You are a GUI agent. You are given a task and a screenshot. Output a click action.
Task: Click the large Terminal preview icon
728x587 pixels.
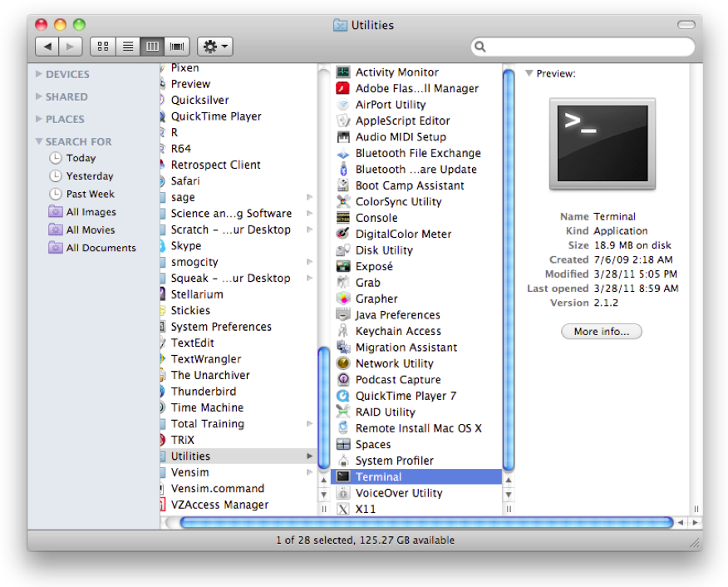click(602, 143)
